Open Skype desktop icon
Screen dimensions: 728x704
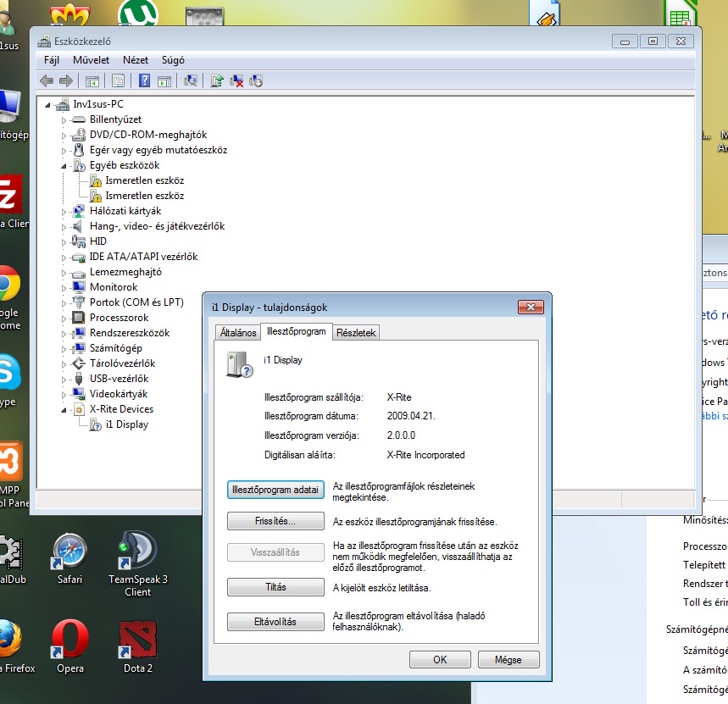(x=9, y=380)
